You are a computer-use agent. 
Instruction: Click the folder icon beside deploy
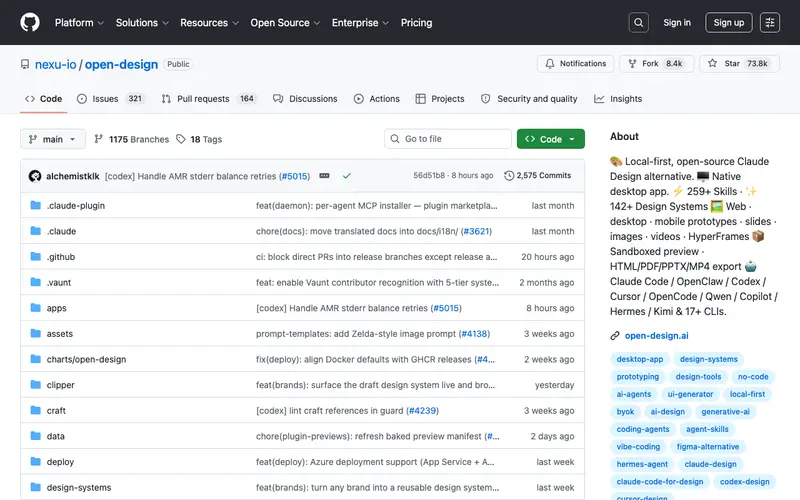[36, 461]
